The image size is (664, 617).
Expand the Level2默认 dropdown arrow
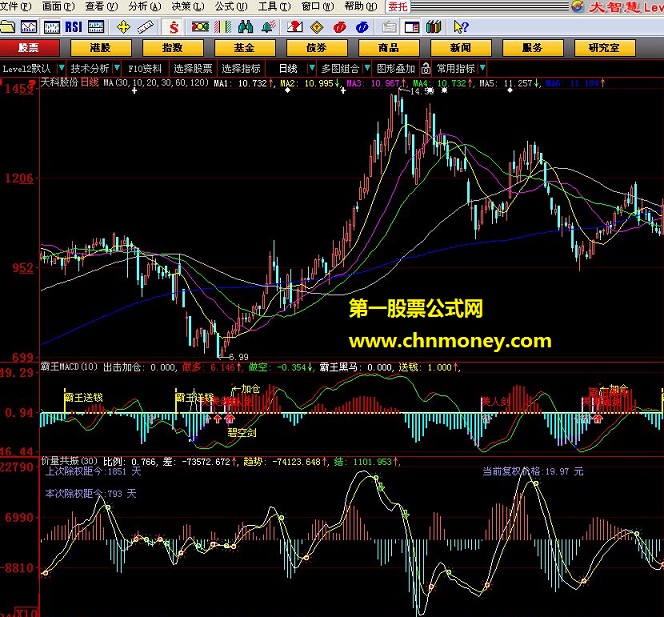click(x=62, y=68)
